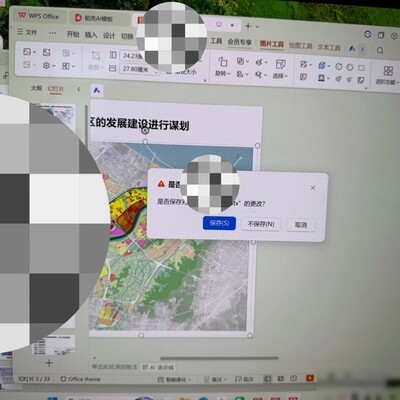Image resolution: width=400 pixels, height=400 pixels.
Task: Click the Windows Start icon on taskbar
Action: click(x=53, y=398)
